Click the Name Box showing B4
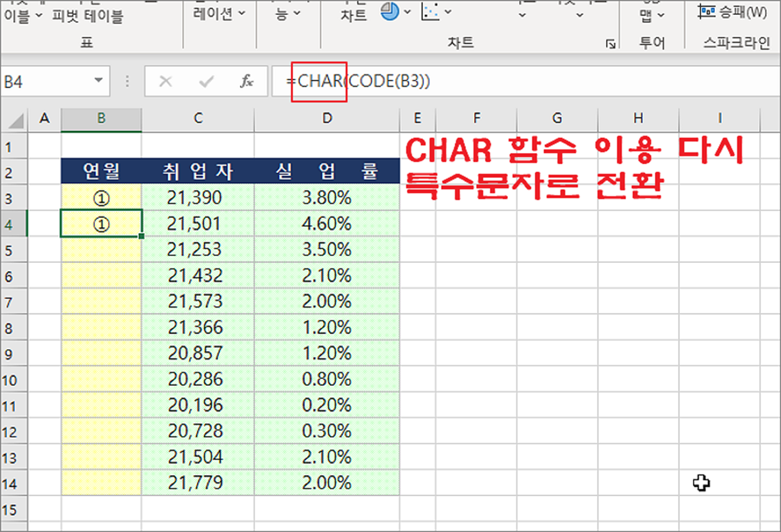Viewport: 781px width, 532px height. [x=47, y=81]
